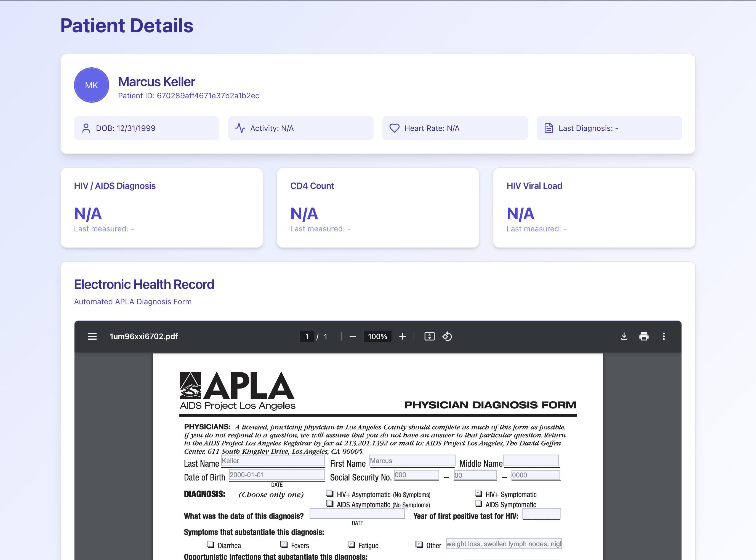
Task: Click the date of diagnosis field
Action: (x=357, y=514)
